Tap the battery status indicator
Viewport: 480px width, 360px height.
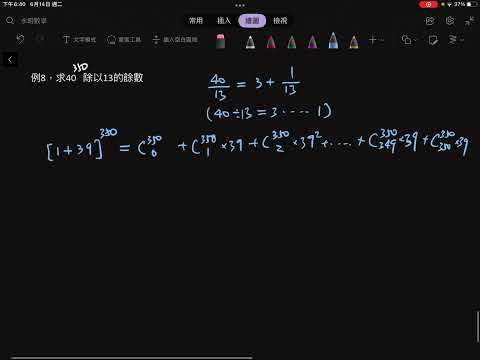471,4
